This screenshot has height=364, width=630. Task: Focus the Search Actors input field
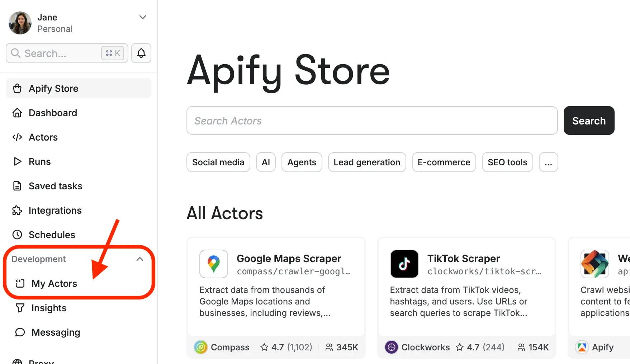(x=372, y=120)
